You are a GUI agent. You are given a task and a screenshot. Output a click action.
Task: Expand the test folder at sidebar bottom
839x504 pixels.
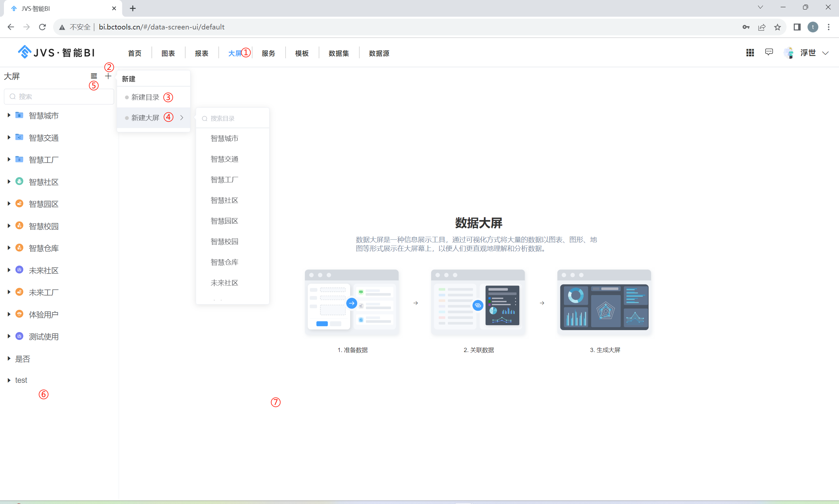(9, 380)
